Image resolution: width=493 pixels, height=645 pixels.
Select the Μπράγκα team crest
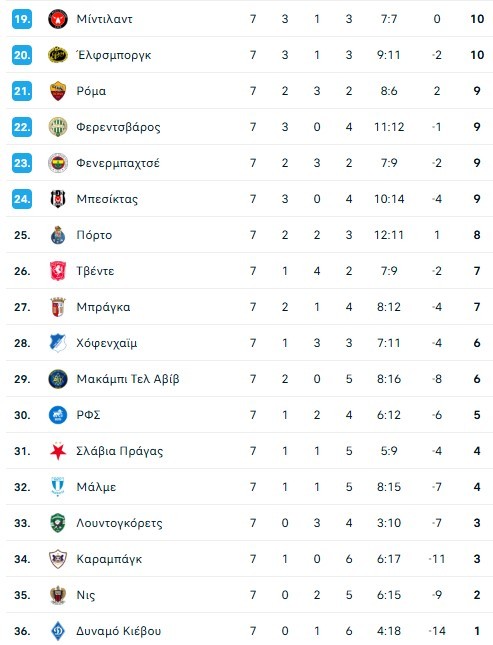(58, 307)
